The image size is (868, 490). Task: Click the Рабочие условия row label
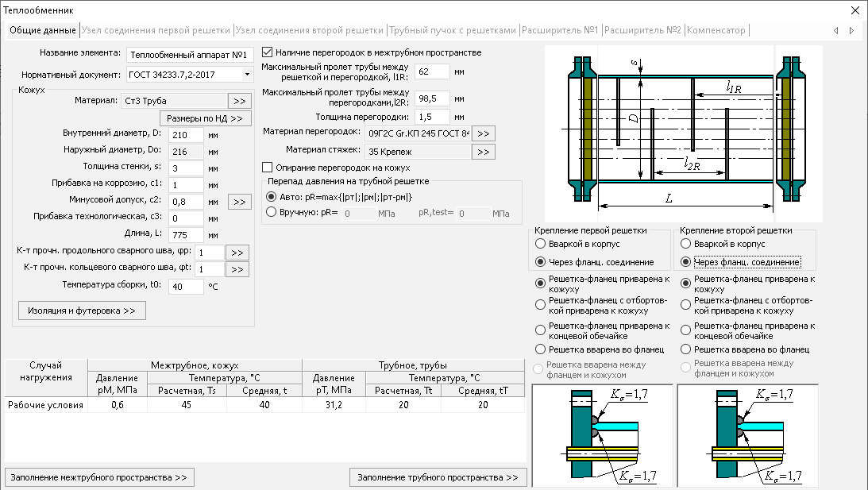click(x=46, y=405)
